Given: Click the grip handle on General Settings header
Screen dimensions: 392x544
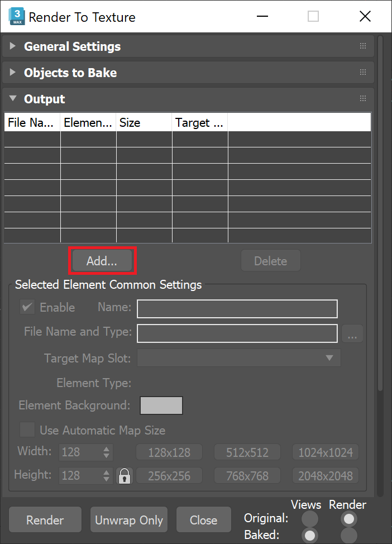Looking at the screenshot, I should click(362, 46).
